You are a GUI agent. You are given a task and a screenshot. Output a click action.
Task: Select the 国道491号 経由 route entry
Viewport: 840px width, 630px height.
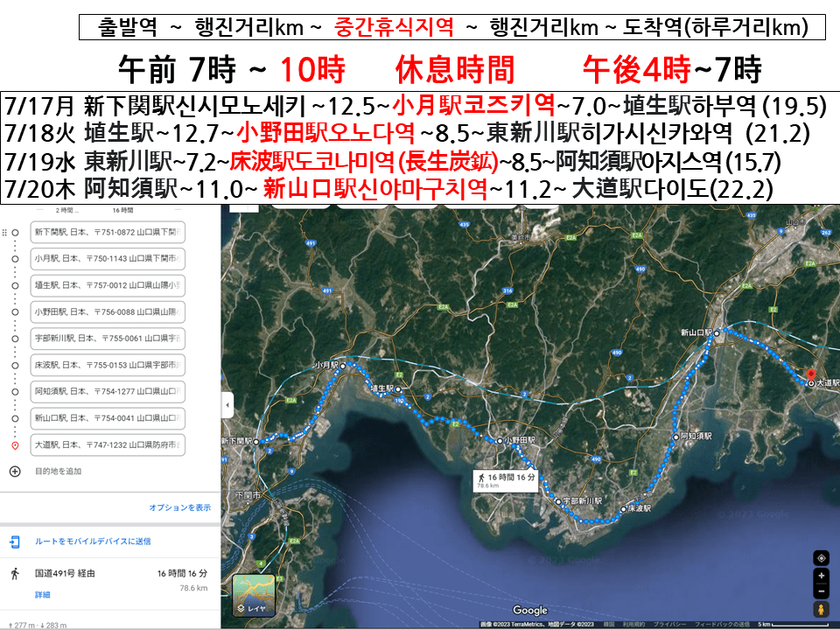pyautogui.click(x=64, y=573)
